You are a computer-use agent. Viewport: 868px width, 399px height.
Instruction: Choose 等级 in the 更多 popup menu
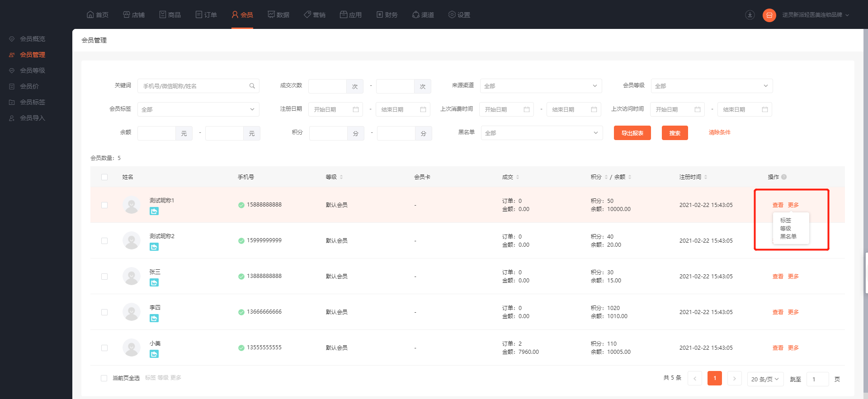pyautogui.click(x=786, y=229)
